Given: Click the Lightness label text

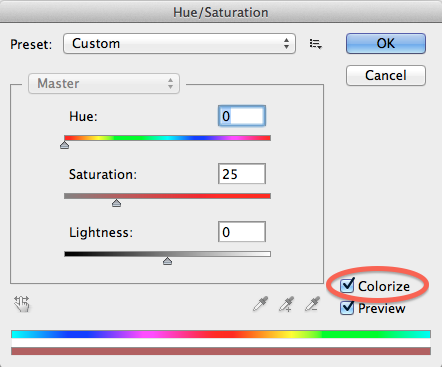Looking at the screenshot, I should (101, 232).
